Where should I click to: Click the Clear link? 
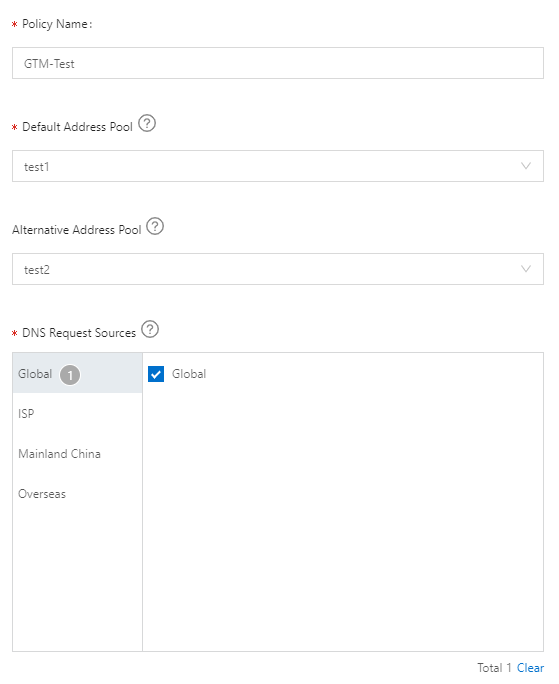tap(530, 668)
